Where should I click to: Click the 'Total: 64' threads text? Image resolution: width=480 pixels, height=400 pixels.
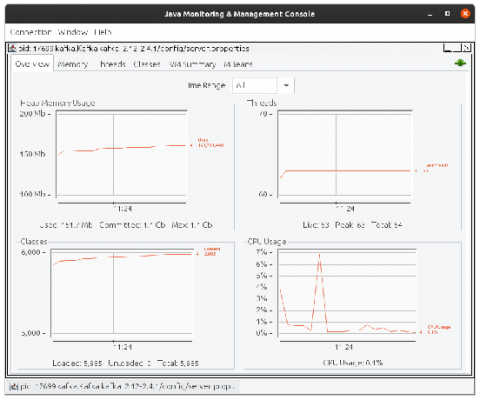(x=386, y=225)
